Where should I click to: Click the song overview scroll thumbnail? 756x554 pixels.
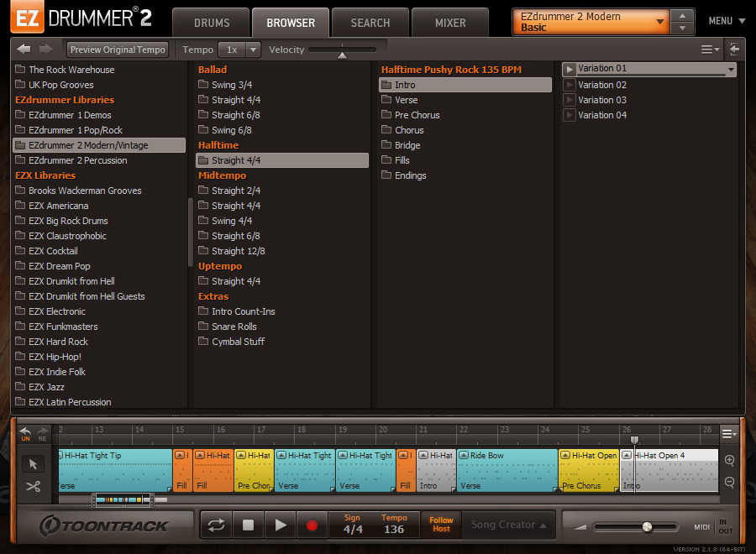click(123, 500)
